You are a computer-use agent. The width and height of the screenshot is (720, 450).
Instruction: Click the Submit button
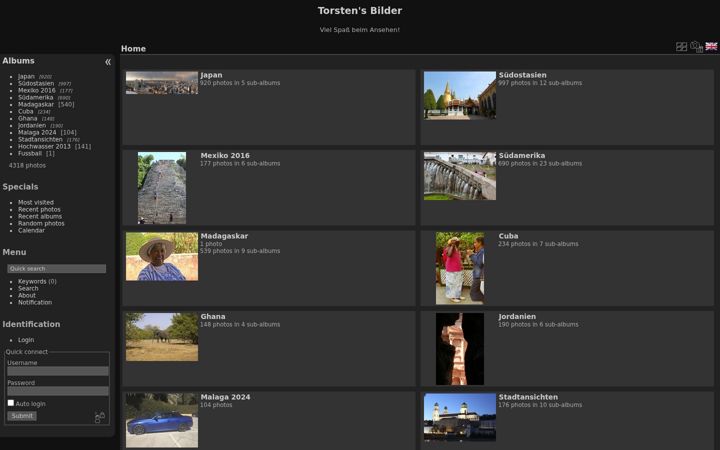coord(22,416)
